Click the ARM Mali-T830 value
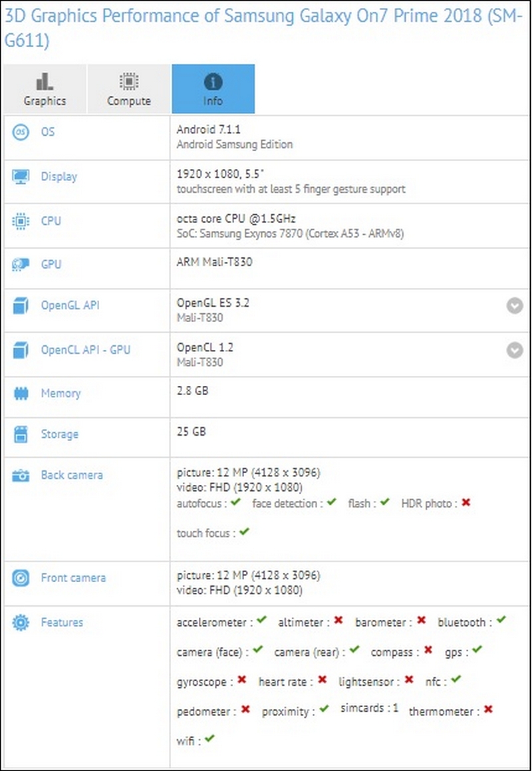532x771 pixels. (x=214, y=261)
